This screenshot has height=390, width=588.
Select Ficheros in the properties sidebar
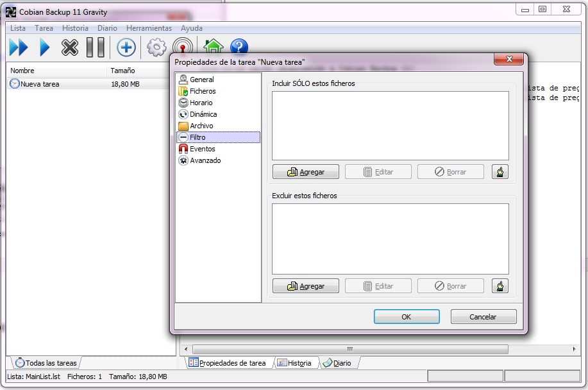click(203, 91)
